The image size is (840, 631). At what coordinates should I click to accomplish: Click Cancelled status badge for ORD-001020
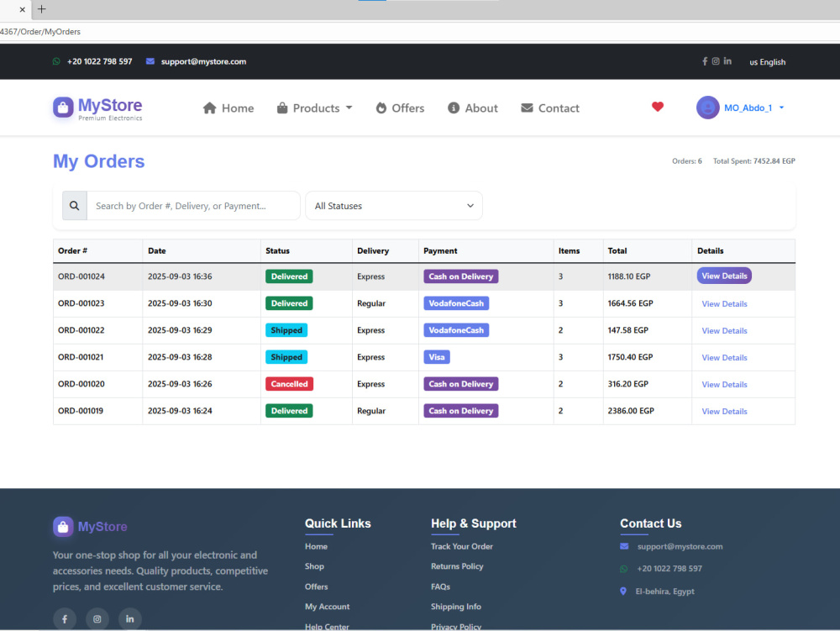(x=289, y=384)
